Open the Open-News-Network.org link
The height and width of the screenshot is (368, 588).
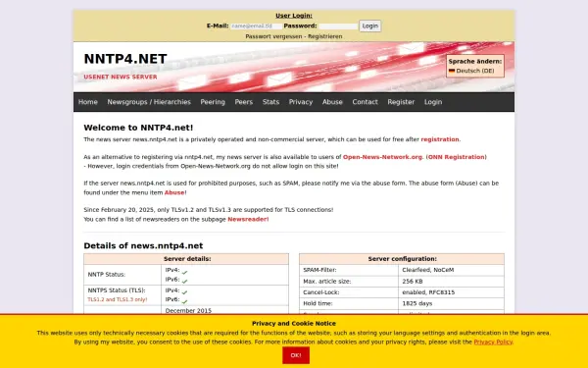(382, 157)
